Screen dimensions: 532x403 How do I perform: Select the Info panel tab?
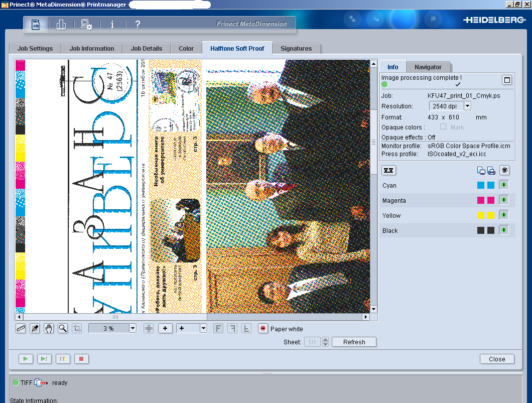tap(392, 67)
